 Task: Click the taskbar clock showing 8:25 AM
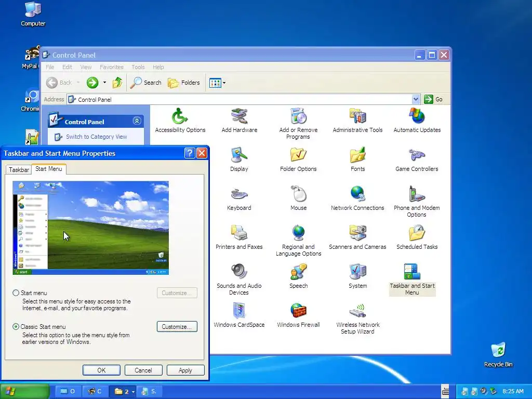point(513,392)
